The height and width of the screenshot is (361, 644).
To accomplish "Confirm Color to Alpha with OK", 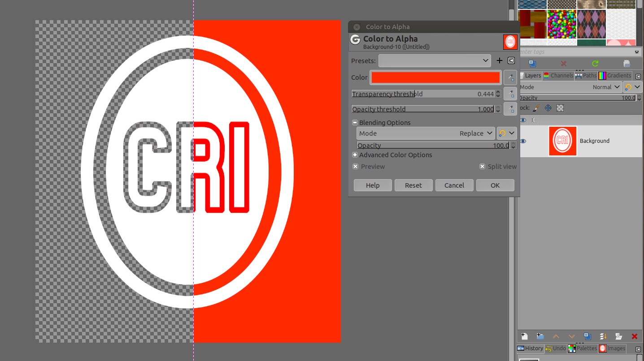I will click(x=495, y=185).
